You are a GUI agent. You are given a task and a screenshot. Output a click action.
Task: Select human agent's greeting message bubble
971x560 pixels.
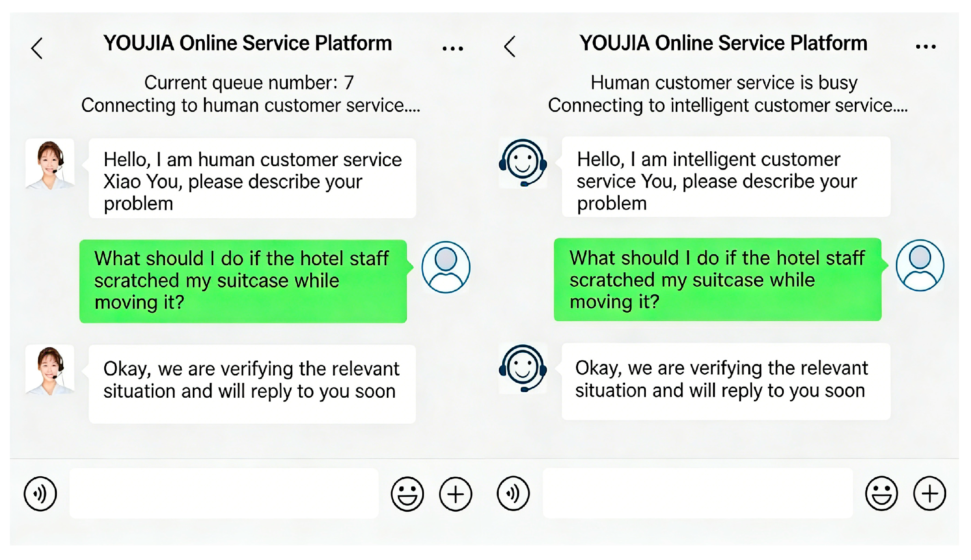[252, 178]
